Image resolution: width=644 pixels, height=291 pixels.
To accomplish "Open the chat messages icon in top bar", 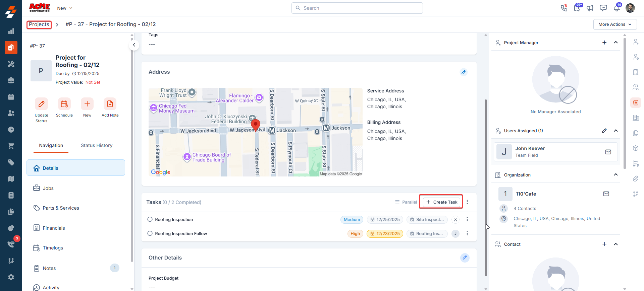I will (603, 8).
